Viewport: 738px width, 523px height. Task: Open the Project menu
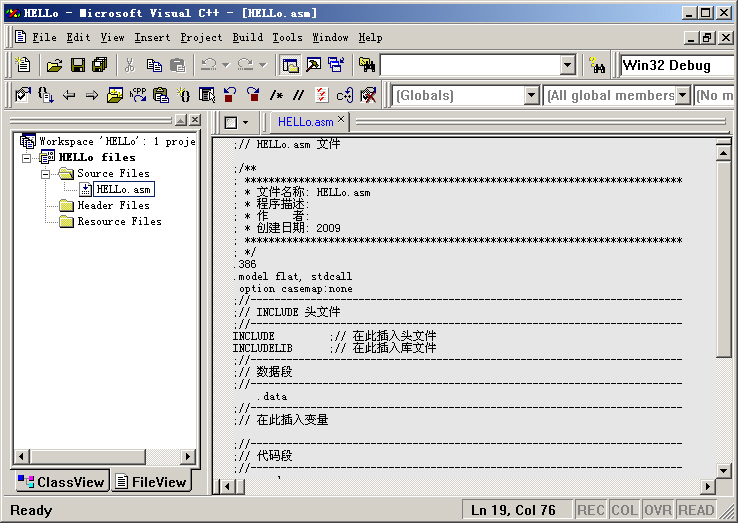[201, 37]
